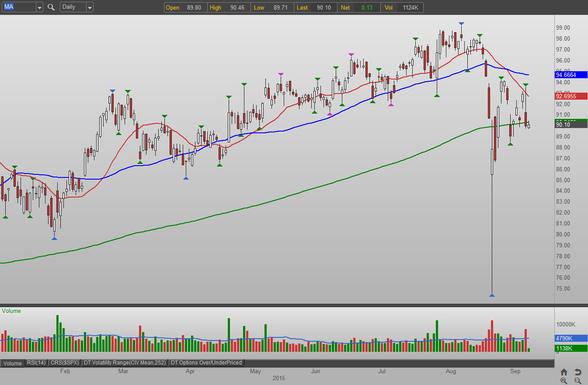Click the home reset chart icon
The width and height of the screenshot is (588, 385).
[x=564, y=372]
